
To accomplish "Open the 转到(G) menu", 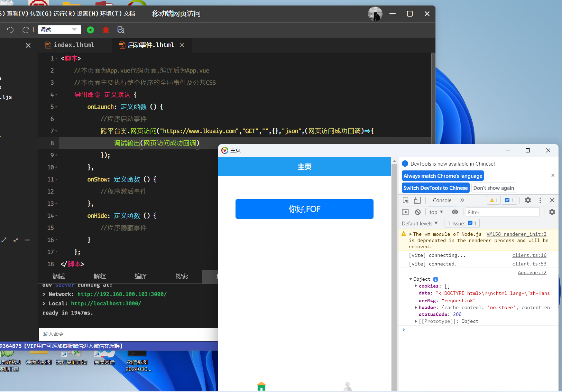I will coord(41,14).
